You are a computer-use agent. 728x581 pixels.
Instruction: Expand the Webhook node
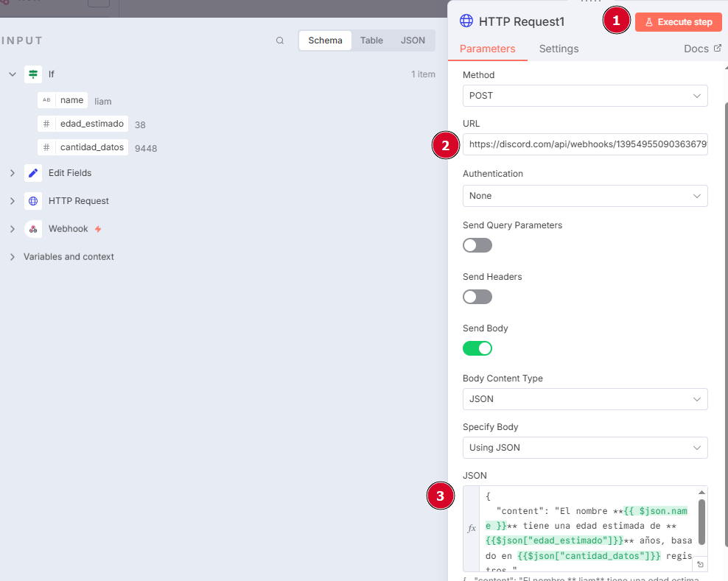point(13,229)
